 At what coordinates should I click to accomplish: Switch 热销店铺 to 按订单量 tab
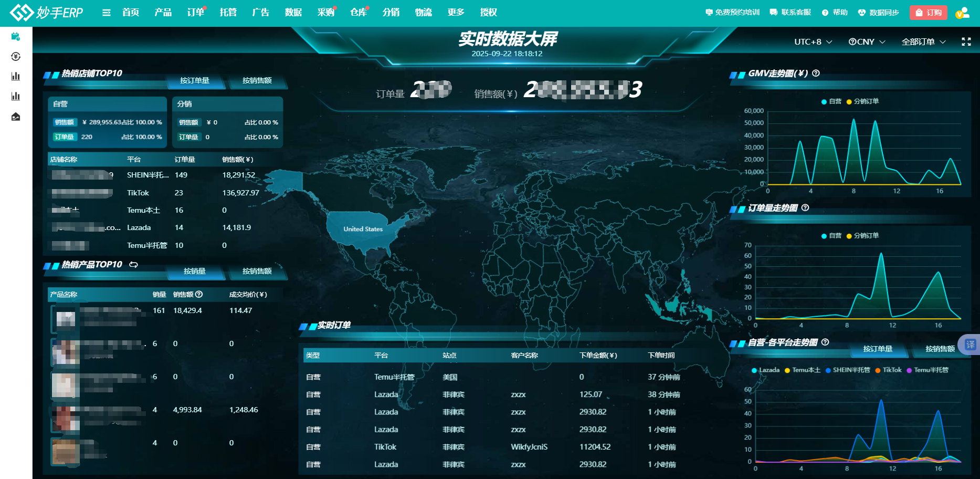(x=195, y=80)
